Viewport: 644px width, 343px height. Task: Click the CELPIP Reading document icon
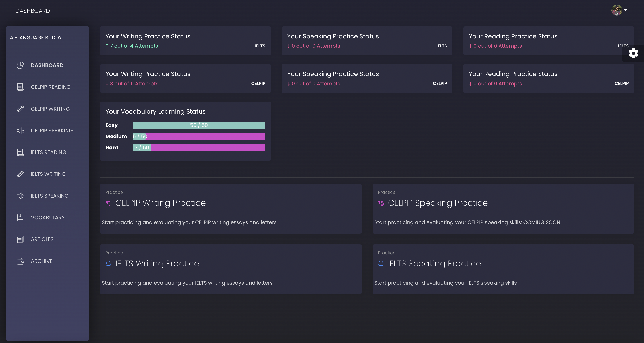click(20, 87)
